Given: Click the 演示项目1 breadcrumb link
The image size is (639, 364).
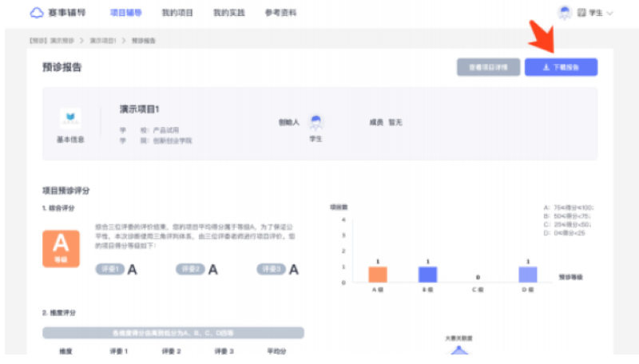Looking at the screenshot, I should (103, 40).
